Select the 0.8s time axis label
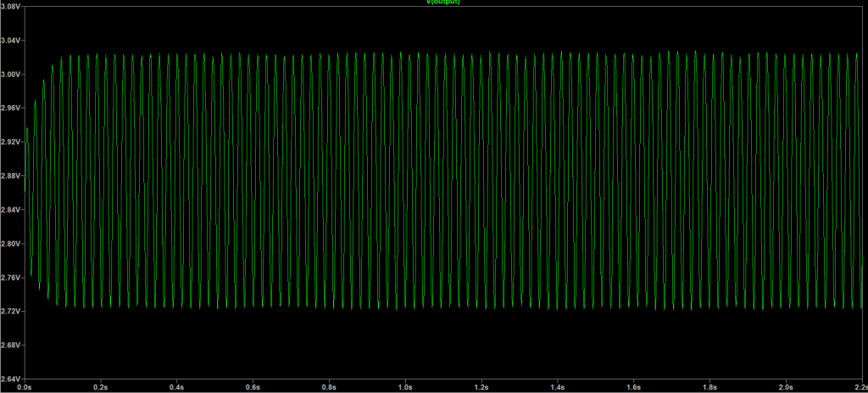This screenshot has width=868, height=393. (x=330, y=387)
